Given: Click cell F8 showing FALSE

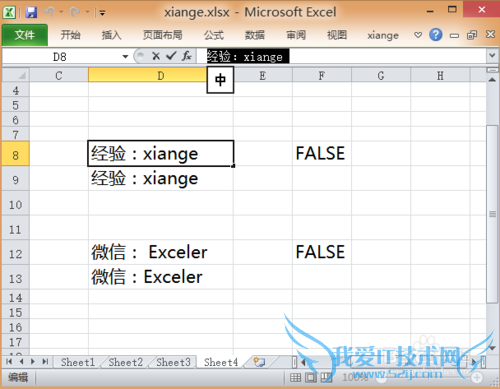Looking at the screenshot, I should click(x=322, y=153).
